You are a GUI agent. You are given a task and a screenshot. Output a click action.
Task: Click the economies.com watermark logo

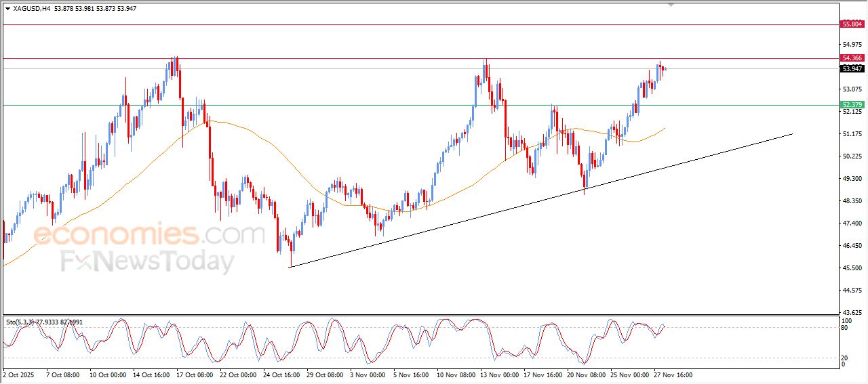149,234
